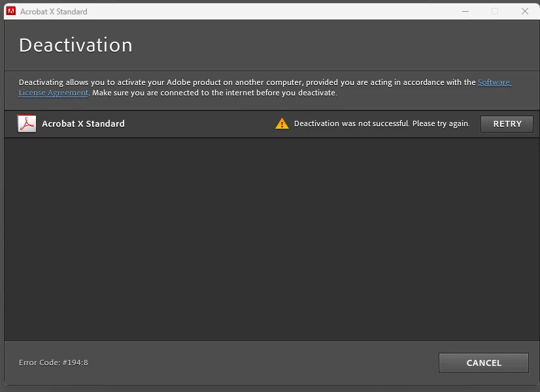The height and width of the screenshot is (392, 540).
Task: Click the Adobe logo in title bar
Action: click(x=11, y=11)
